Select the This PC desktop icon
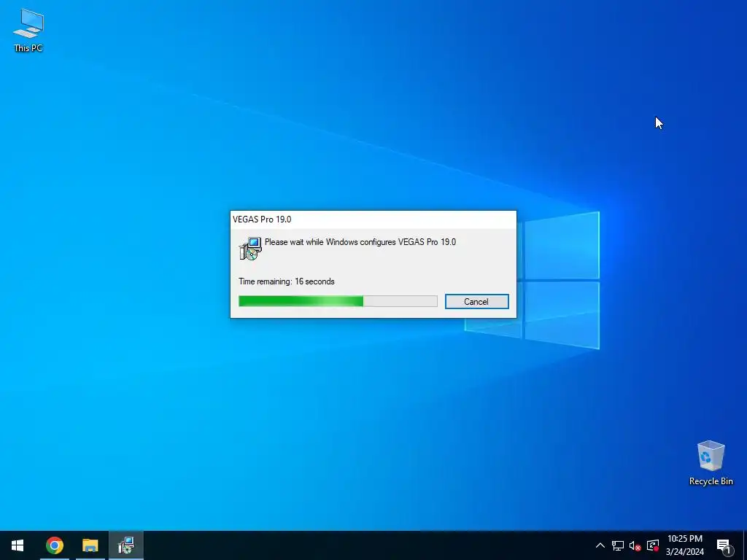Viewport: 747px width, 560px height. [x=28, y=31]
